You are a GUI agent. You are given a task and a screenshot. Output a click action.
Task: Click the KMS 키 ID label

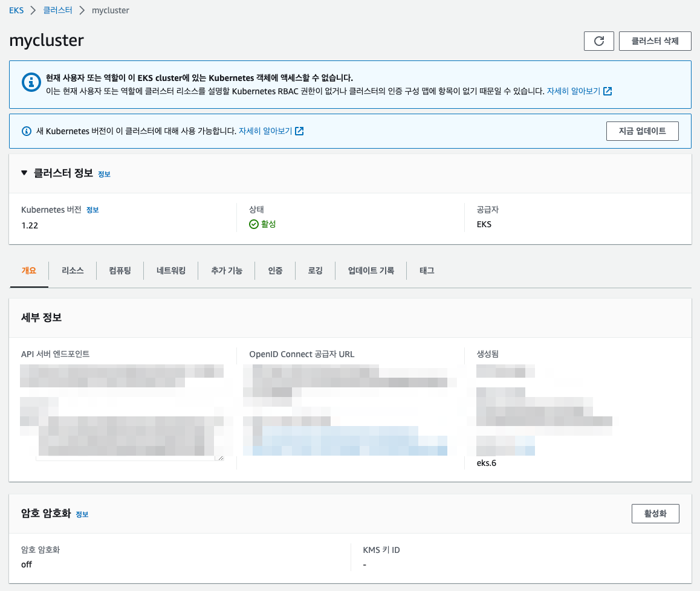pyautogui.click(x=381, y=550)
